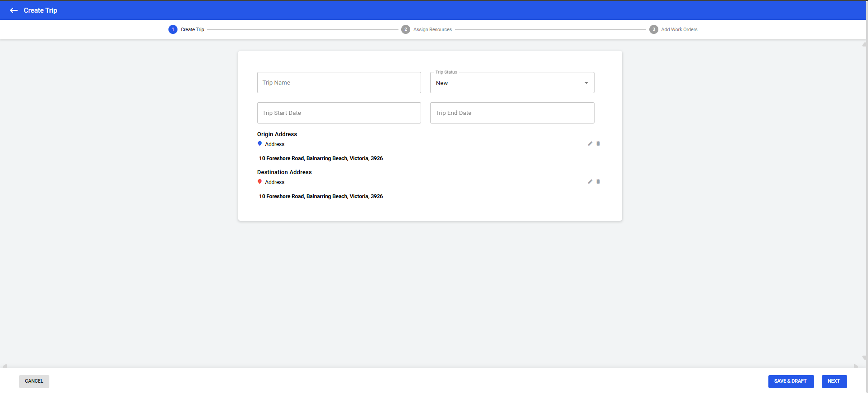Proceed with the Next button
Image resolution: width=868 pixels, height=394 pixels.
(x=834, y=381)
